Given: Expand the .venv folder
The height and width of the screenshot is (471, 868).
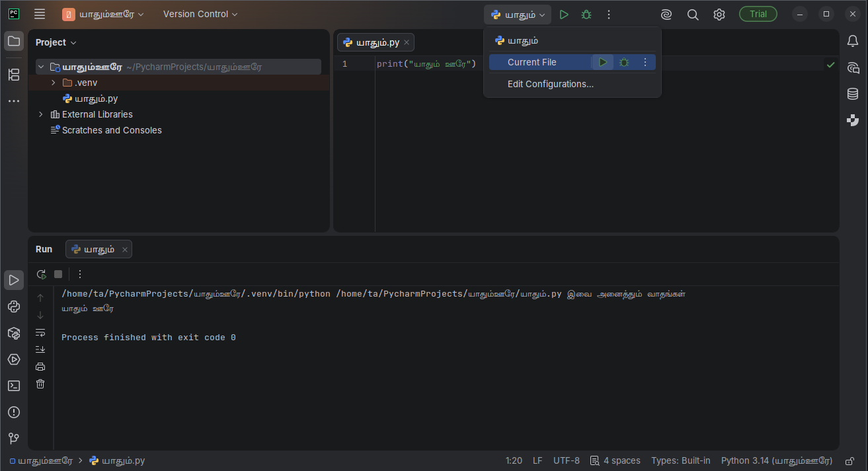Looking at the screenshot, I should (54, 83).
